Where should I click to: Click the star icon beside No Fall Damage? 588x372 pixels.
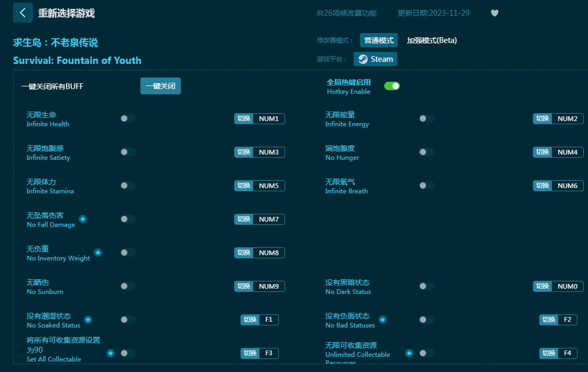click(x=83, y=219)
